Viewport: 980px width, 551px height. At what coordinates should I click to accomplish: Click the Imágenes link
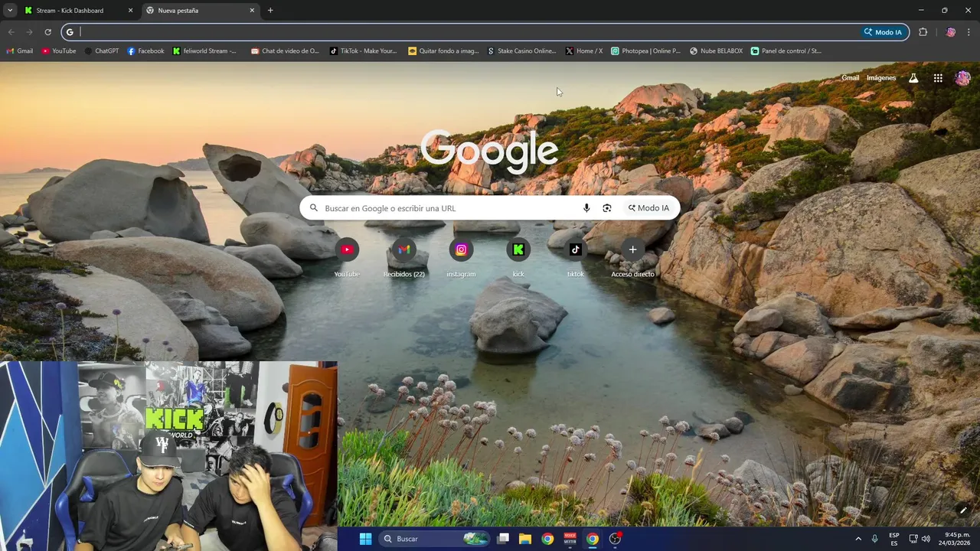[881, 78]
